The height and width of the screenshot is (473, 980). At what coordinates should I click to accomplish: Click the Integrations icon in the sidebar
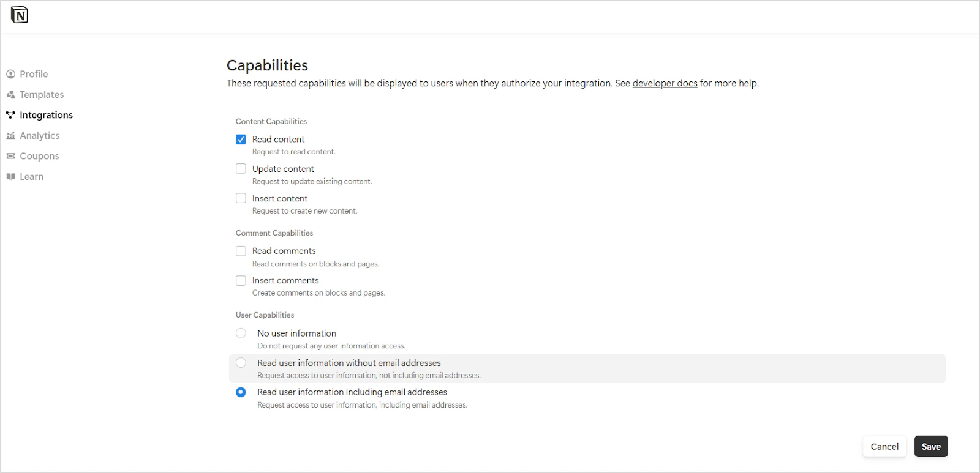point(10,114)
